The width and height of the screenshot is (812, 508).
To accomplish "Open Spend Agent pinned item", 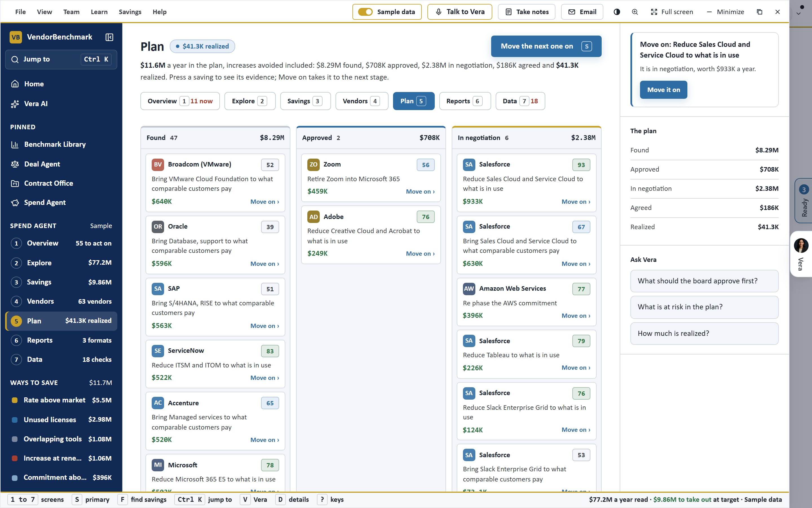I will pos(61,202).
